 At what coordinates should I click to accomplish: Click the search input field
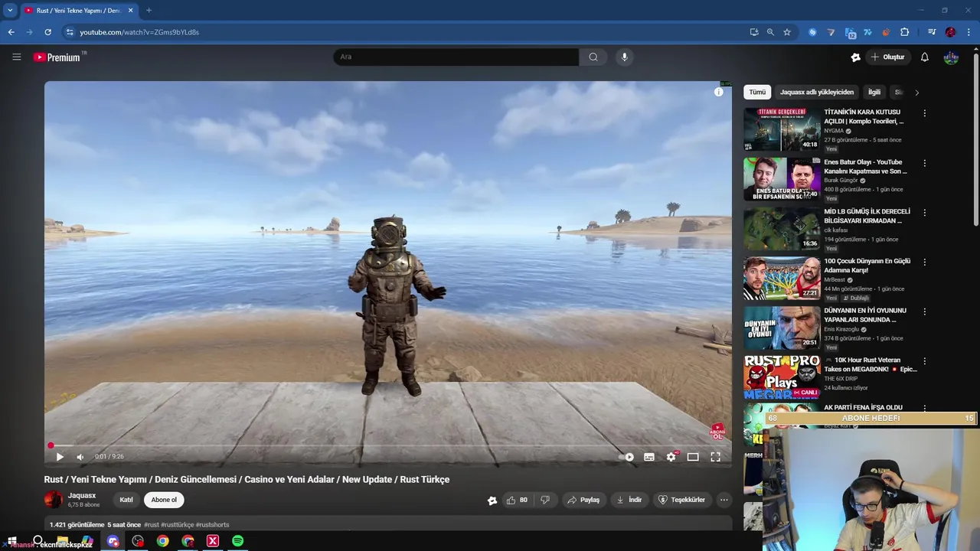[456, 57]
